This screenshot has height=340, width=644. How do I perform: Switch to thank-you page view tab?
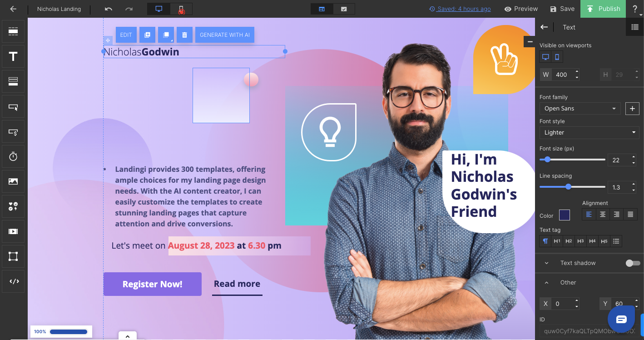point(344,9)
